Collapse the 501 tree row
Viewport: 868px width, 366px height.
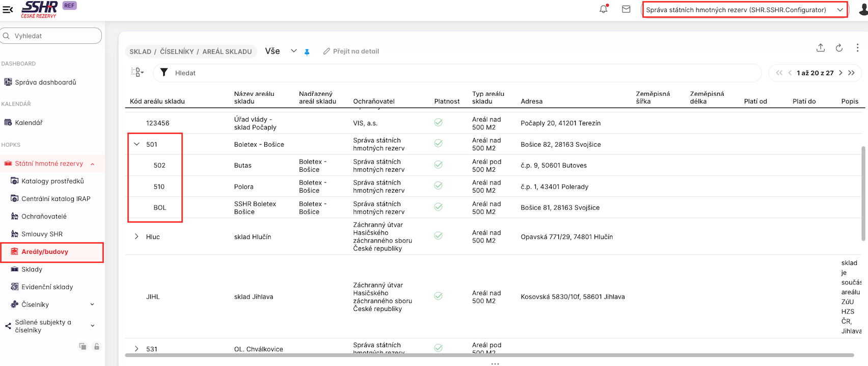coord(137,144)
